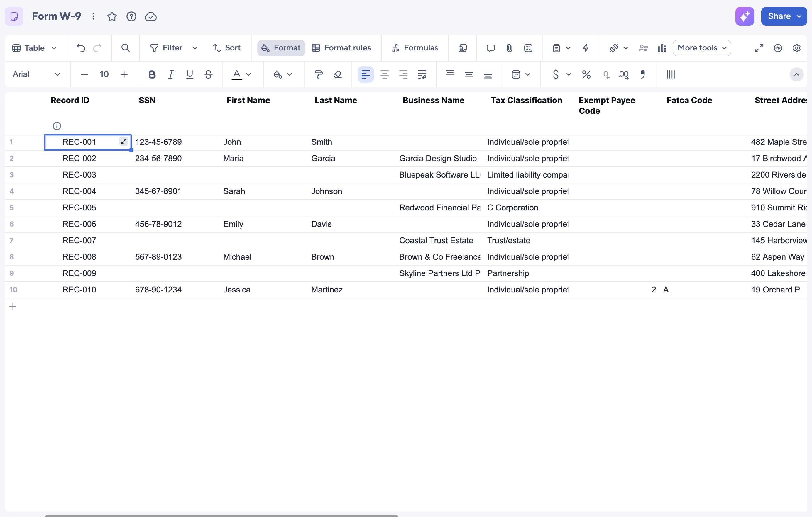Expand the Share button dropdown
This screenshot has height=517, width=812.
(799, 16)
